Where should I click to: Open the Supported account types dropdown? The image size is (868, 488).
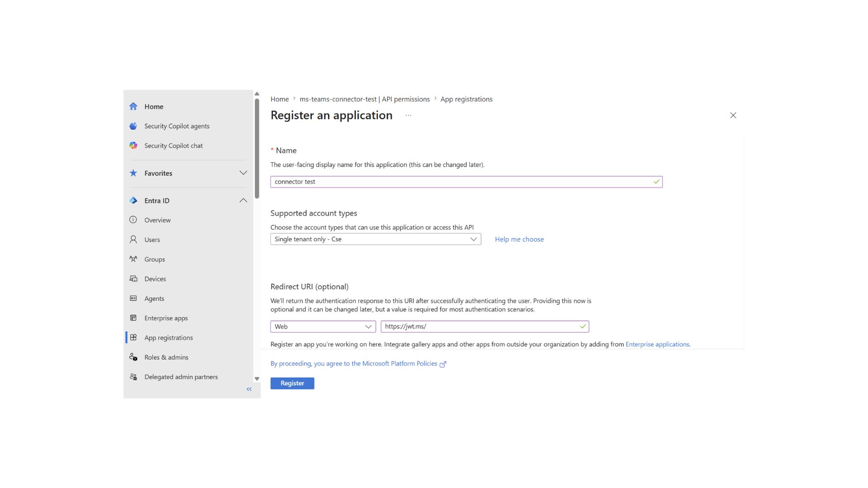click(376, 239)
